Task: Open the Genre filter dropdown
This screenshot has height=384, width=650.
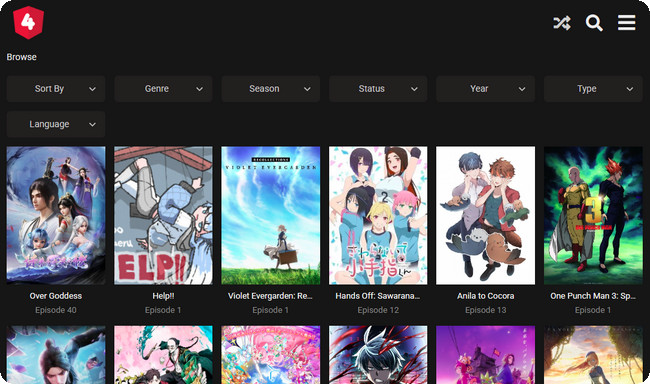Action: click(x=163, y=89)
